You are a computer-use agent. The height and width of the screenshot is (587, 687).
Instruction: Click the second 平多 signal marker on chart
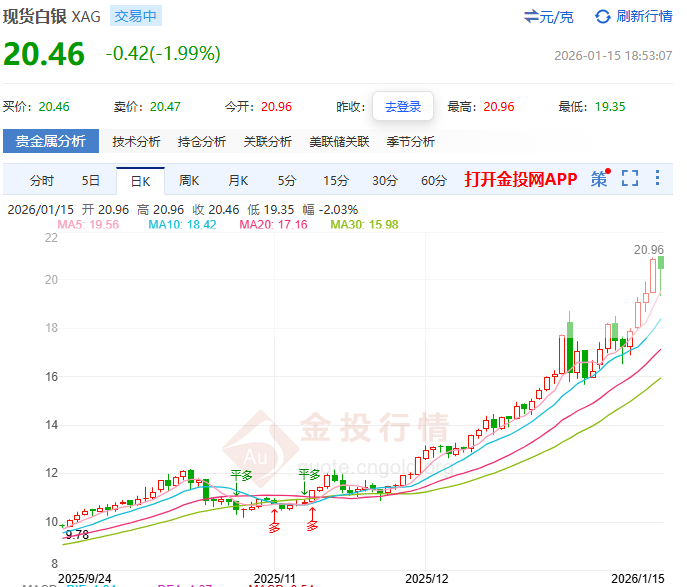pos(310,476)
